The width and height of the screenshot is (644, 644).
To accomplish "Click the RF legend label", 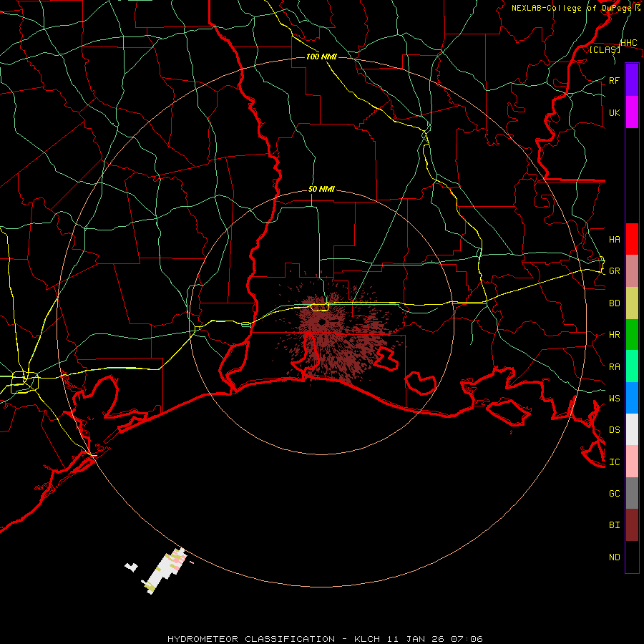I will (x=614, y=80).
